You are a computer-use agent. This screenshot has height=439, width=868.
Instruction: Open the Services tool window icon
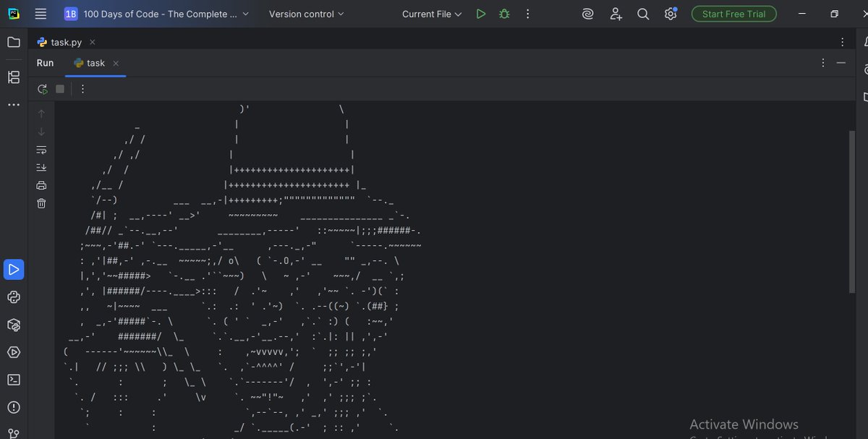pos(14,352)
